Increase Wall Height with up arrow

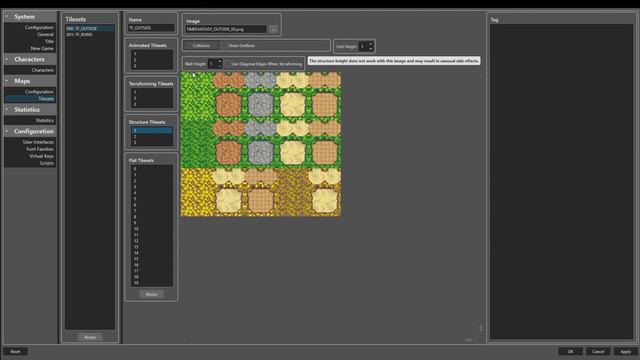220,61
